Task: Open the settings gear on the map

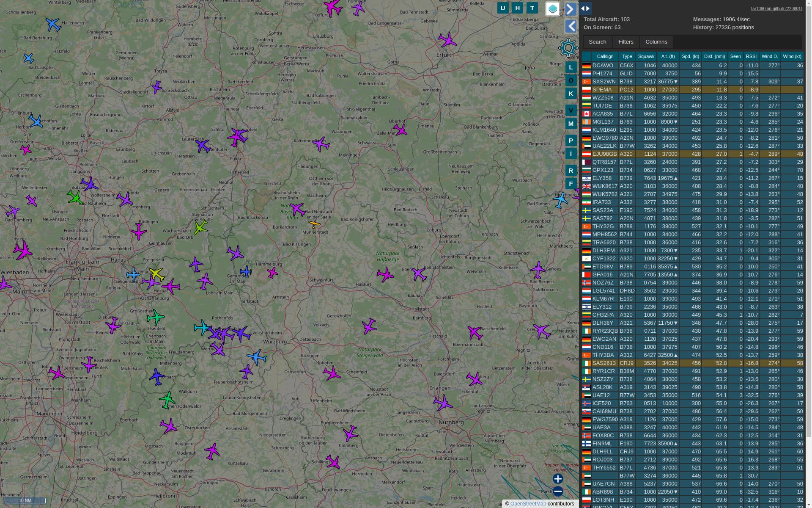Action: click(x=568, y=48)
